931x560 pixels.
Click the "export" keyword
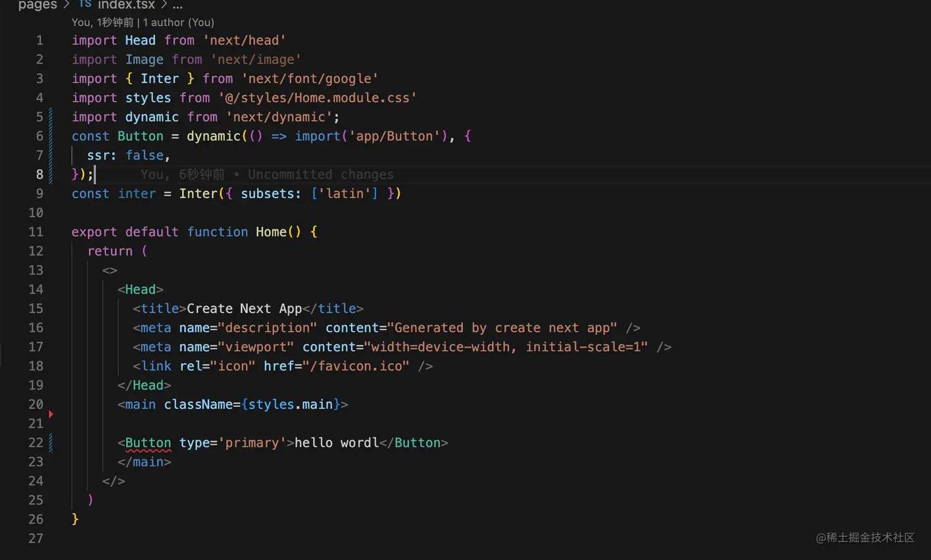pos(94,232)
